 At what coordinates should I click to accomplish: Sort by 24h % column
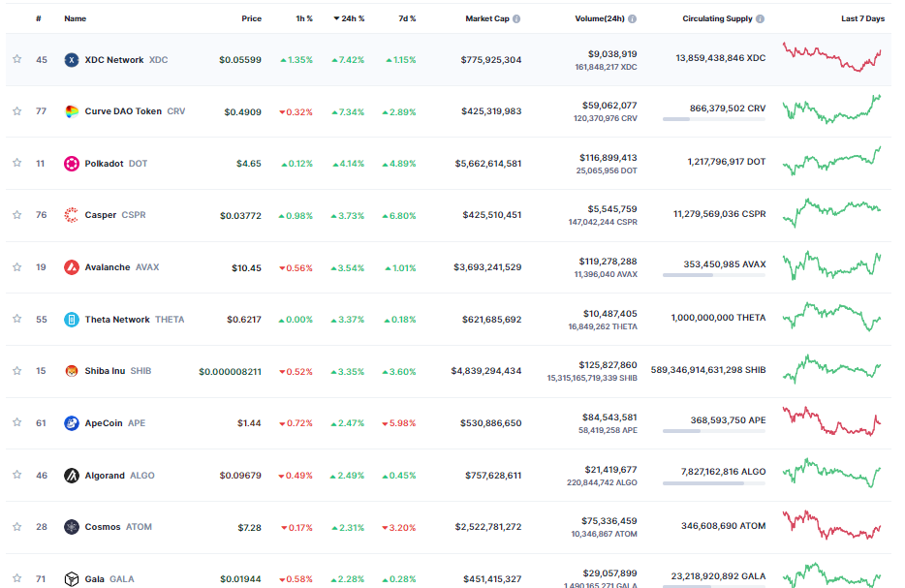[349, 18]
